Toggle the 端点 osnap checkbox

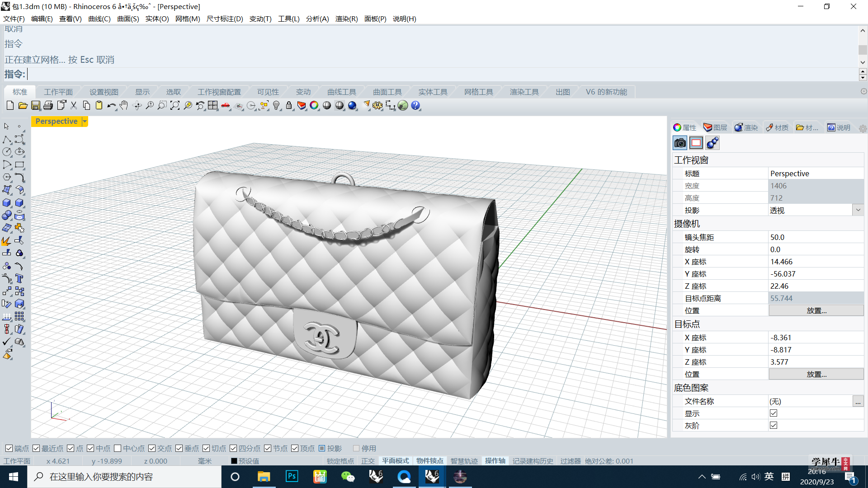point(9,448)
